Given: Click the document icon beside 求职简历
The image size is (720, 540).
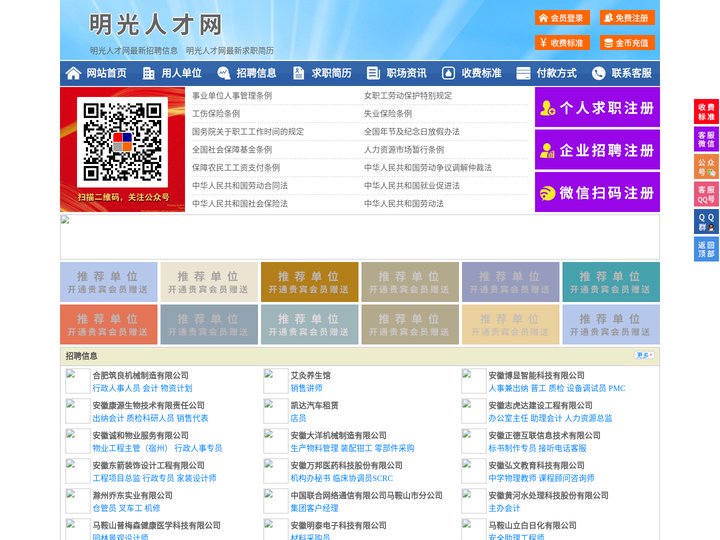Looking at the screenshot, I should click(x=298, y=73).
